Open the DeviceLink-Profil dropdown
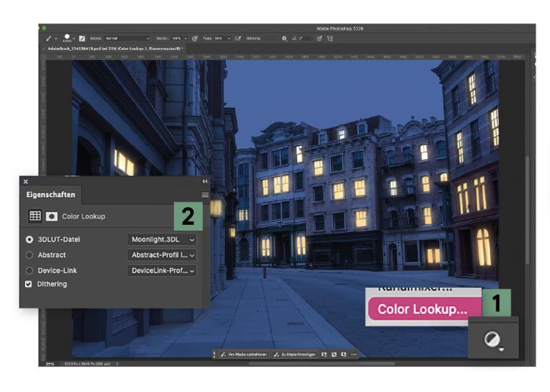This screenshot has height=392, width=550. [x=162, y=271]
